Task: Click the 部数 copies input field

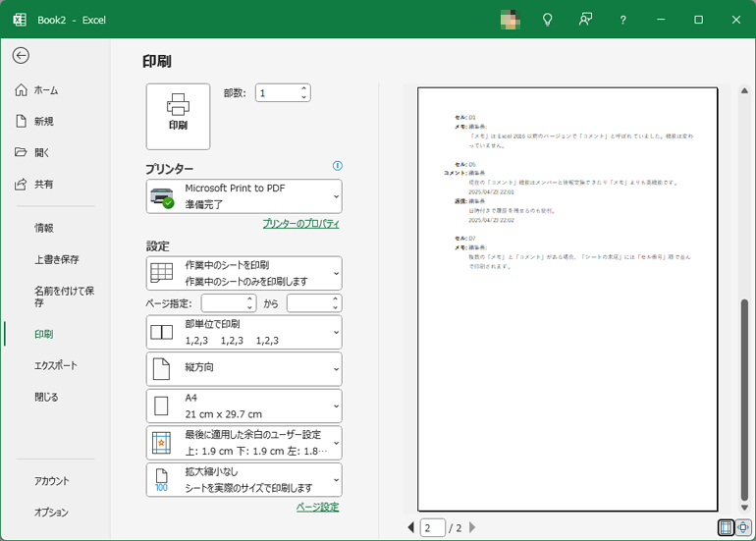Action: click(x=277, y=93)
